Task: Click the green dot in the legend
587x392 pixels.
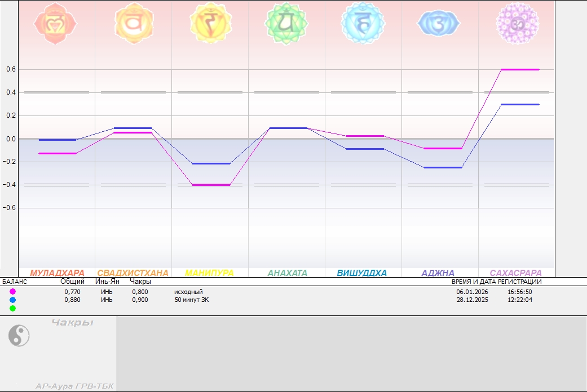Action: (13, 308)
